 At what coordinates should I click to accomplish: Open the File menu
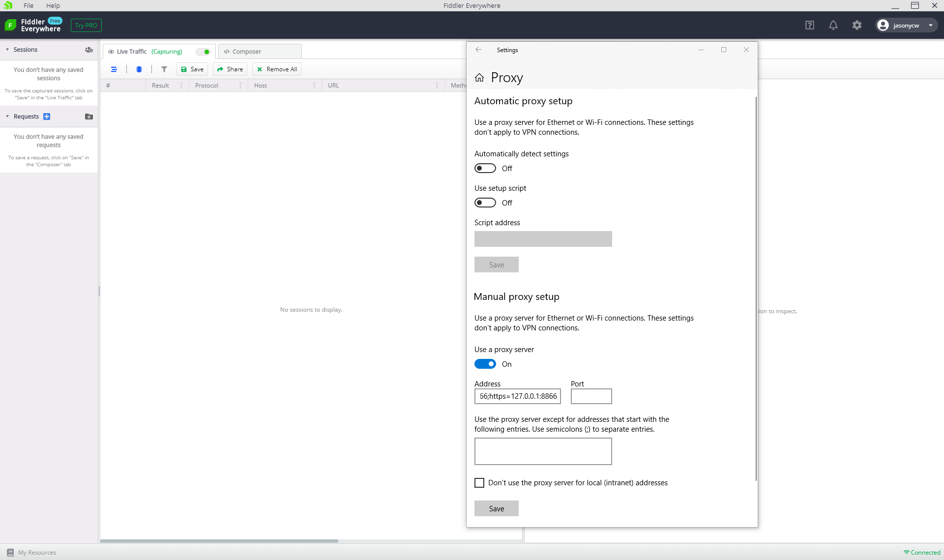click(x=29, y=5)
